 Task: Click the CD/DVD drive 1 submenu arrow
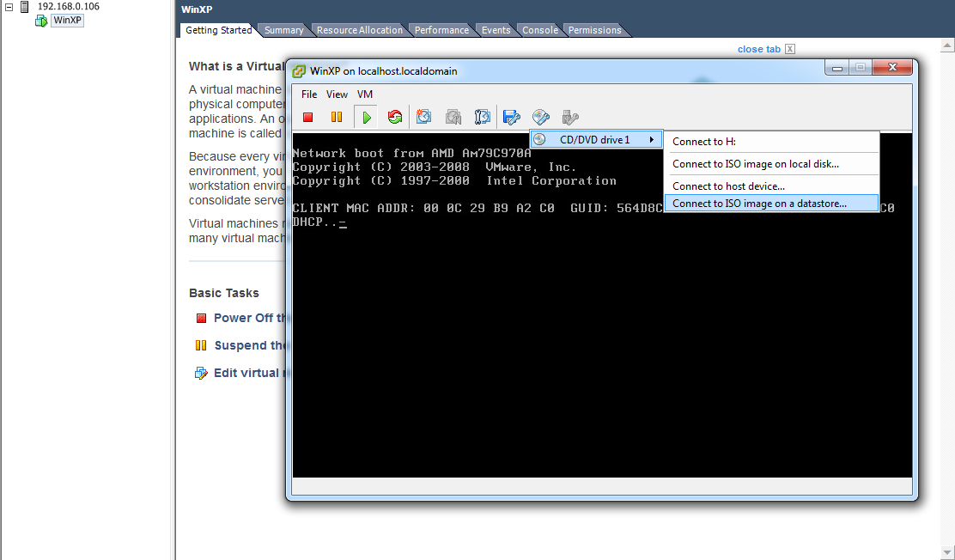tap(652, 139)
